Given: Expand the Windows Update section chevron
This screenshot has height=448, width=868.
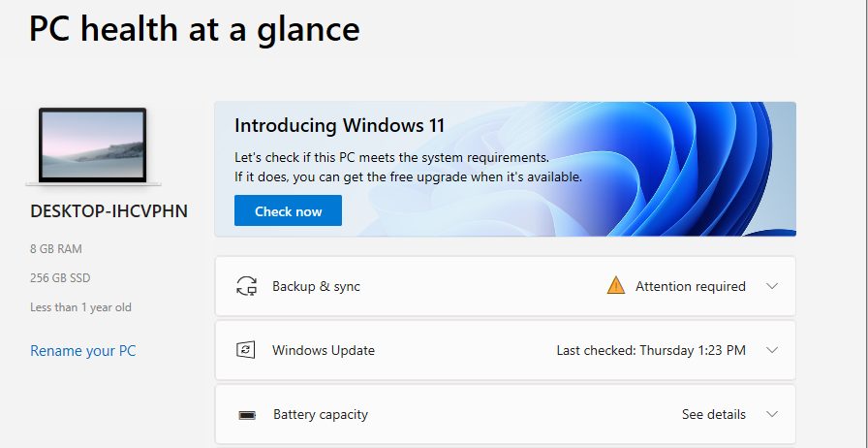Looking at the screenshot, I should [772, 350].
